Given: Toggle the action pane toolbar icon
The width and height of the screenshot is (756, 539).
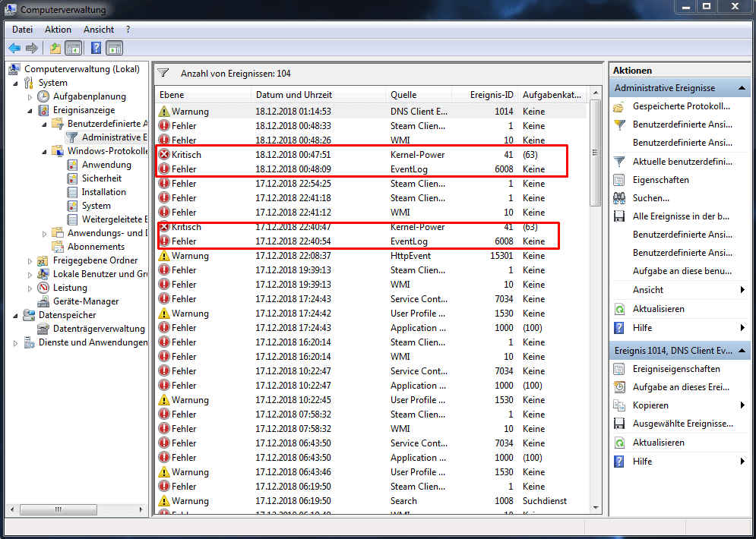Looking at the screenshot, I should (x=115, y=48).
